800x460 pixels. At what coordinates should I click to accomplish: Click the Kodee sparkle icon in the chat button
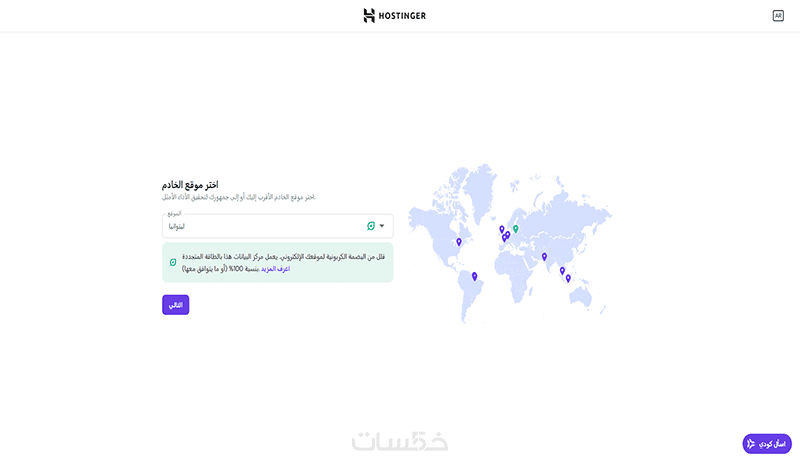(x=751, y=443)
